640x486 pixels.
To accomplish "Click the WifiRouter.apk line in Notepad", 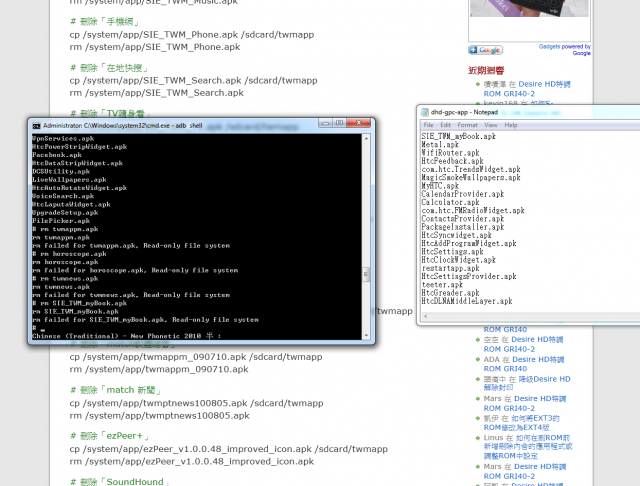I will [450, 153].
